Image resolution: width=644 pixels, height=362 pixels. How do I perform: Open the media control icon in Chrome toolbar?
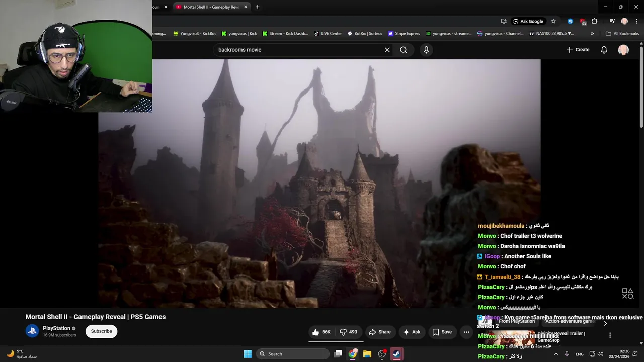[612, 21]
